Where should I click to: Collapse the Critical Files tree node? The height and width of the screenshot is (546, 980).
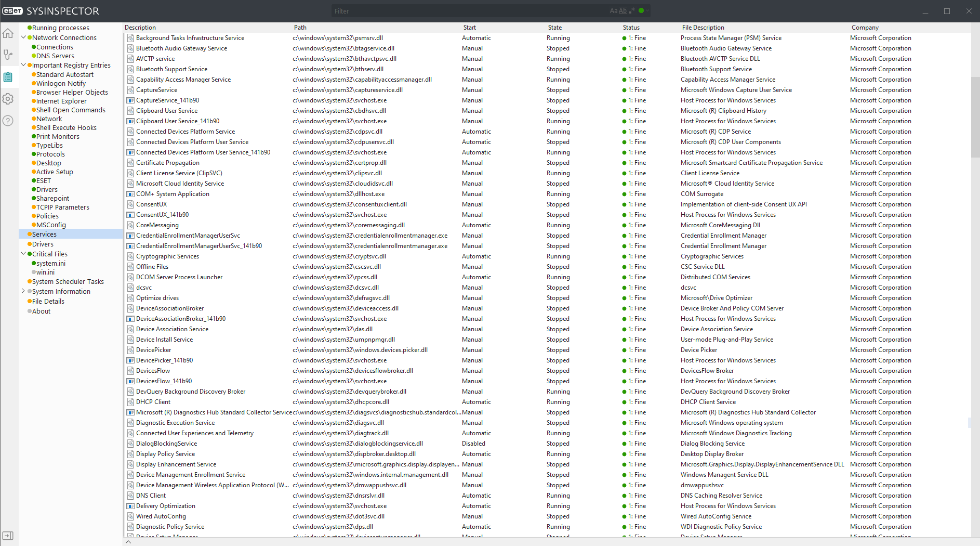tap(23, 254)
